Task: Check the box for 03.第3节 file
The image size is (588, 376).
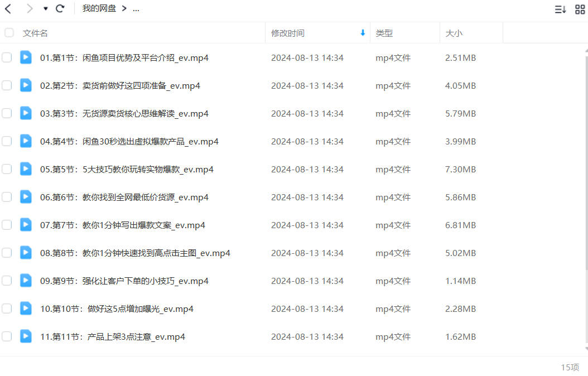Action: (7, 113)
